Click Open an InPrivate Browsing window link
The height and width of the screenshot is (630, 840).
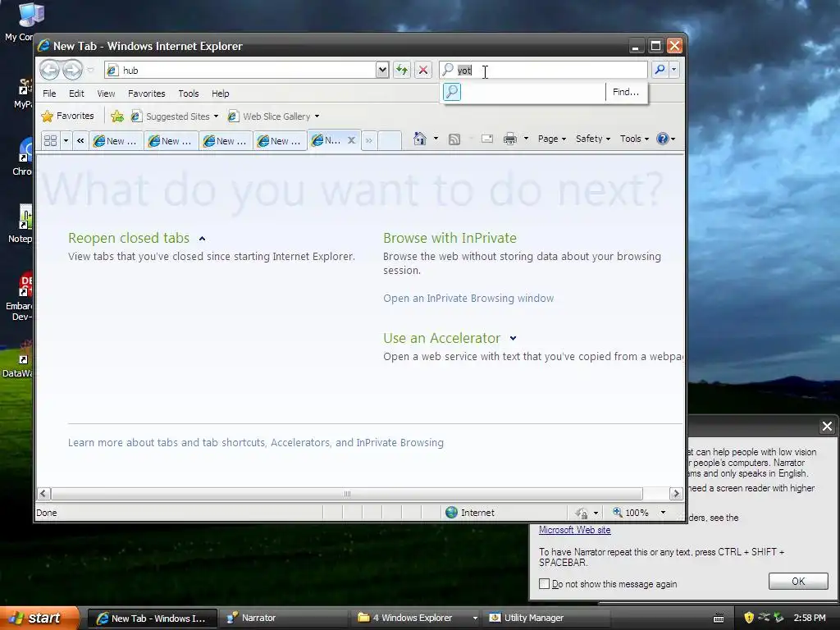click(x=468, y=299)
